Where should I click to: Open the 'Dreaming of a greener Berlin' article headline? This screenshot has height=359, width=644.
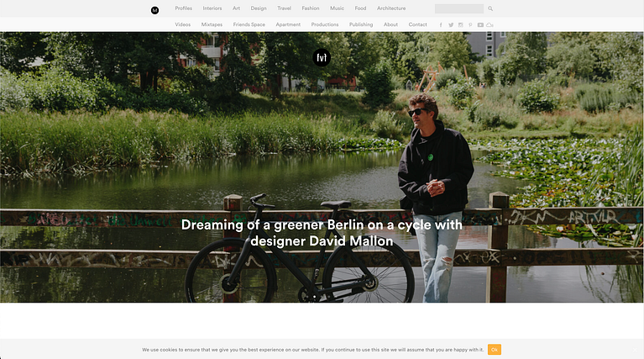[322, 233]
